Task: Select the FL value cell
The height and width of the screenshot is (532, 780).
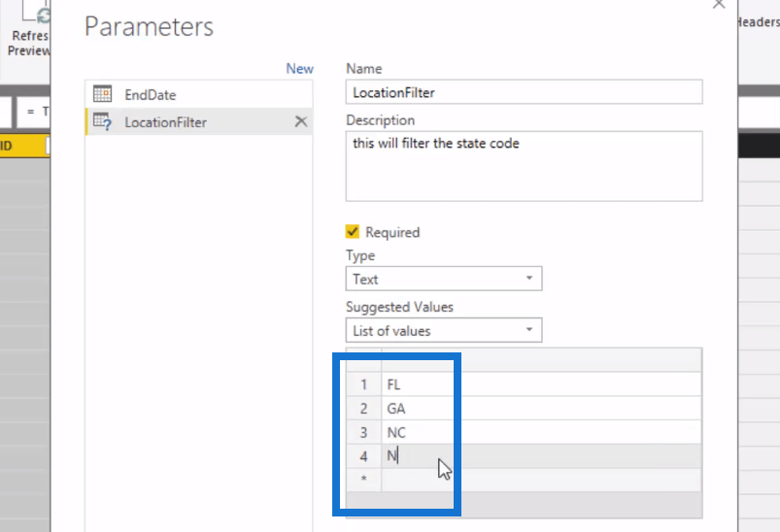Action: tap(541, 384)
